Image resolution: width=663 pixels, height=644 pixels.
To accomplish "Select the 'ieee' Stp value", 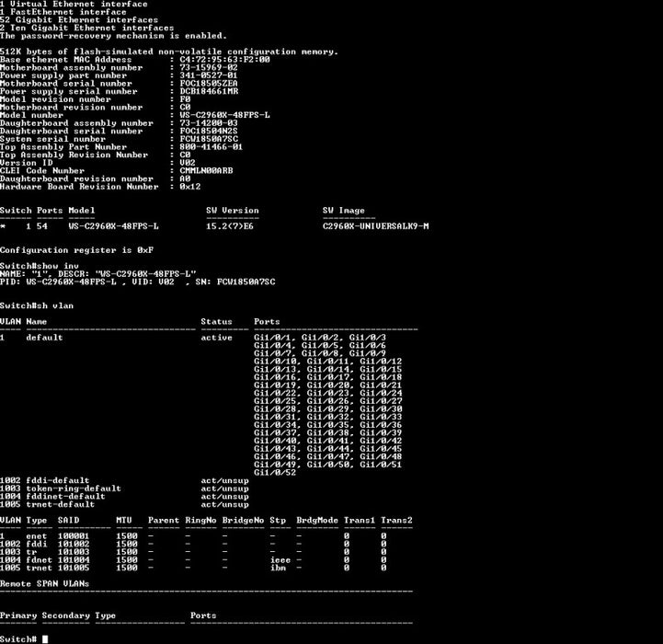I will coord(280,560).
